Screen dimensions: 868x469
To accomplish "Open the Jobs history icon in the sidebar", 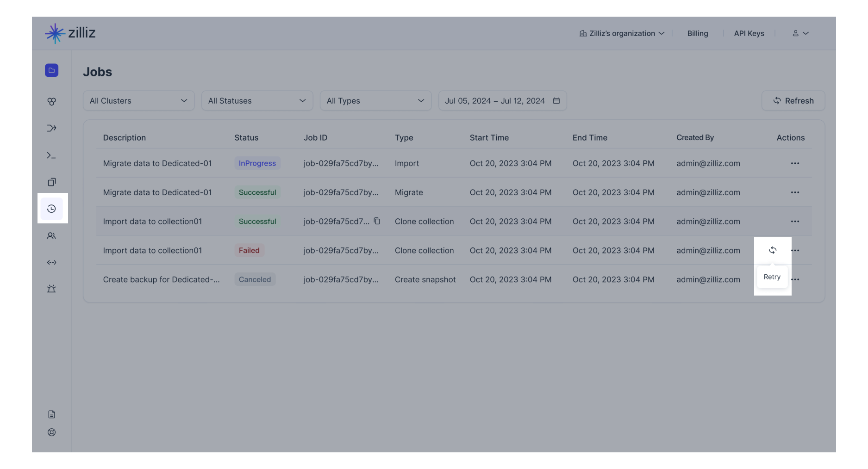I will (51, 209).
